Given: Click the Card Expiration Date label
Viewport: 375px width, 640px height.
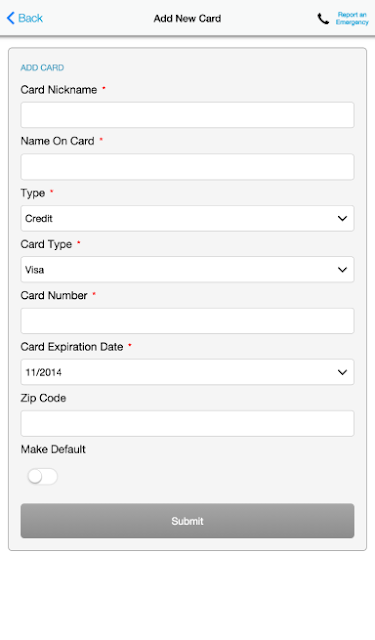Looking at the screenshot, I should (x=72, y=347).
